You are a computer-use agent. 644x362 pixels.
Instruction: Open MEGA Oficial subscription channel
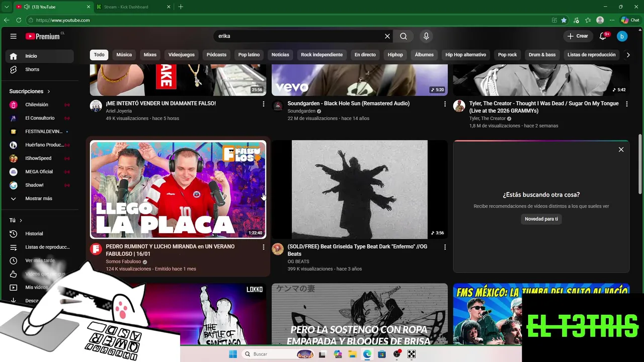(40, 171)
